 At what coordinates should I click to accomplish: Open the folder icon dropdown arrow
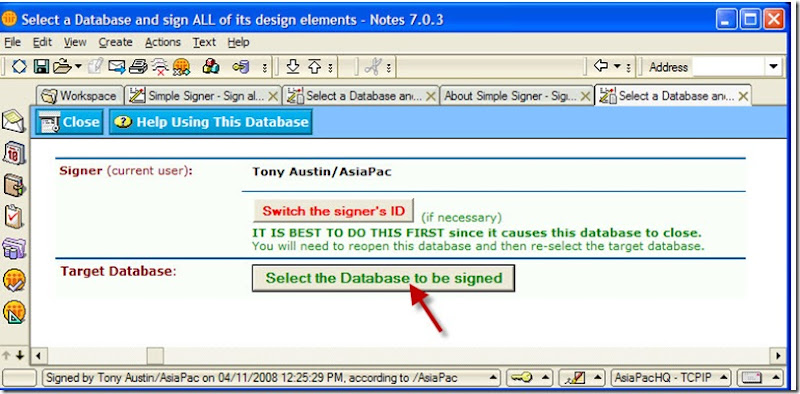coord(78,66)
